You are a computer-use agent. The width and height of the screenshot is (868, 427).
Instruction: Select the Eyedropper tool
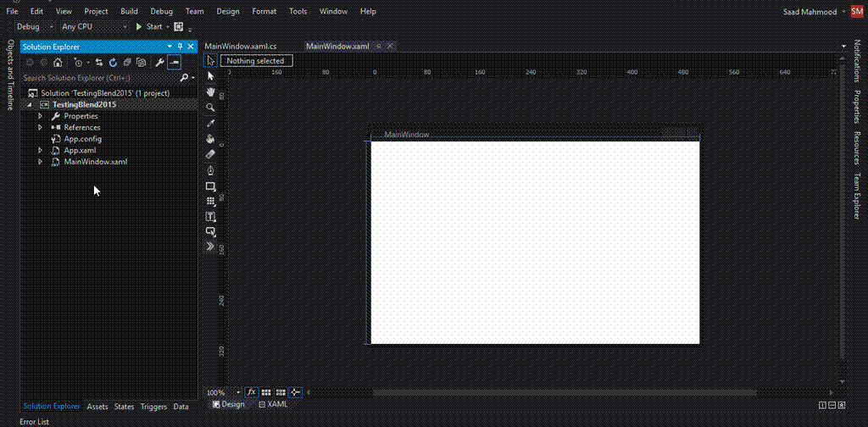(x=210, y=124)
